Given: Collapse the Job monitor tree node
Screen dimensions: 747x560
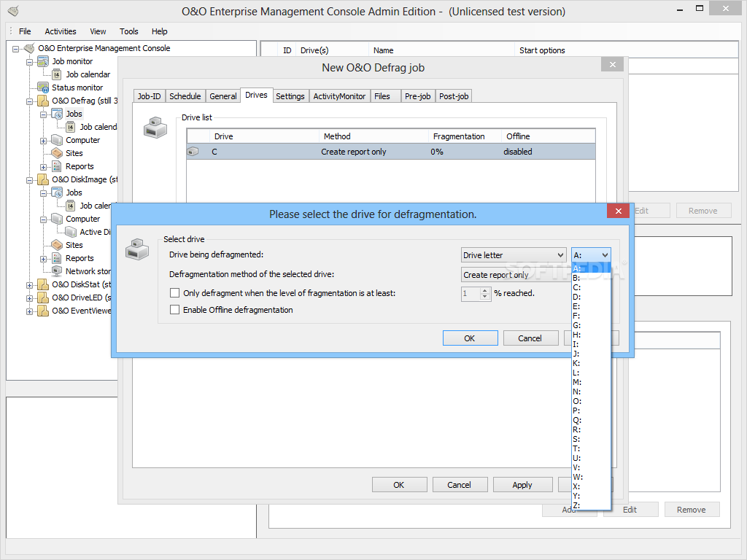Looking at the screenshot, I should [29, 62].
